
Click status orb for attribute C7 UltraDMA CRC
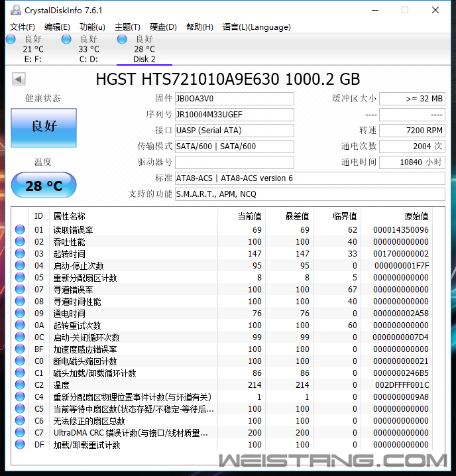pyautogui.click(x=20, y=432)
